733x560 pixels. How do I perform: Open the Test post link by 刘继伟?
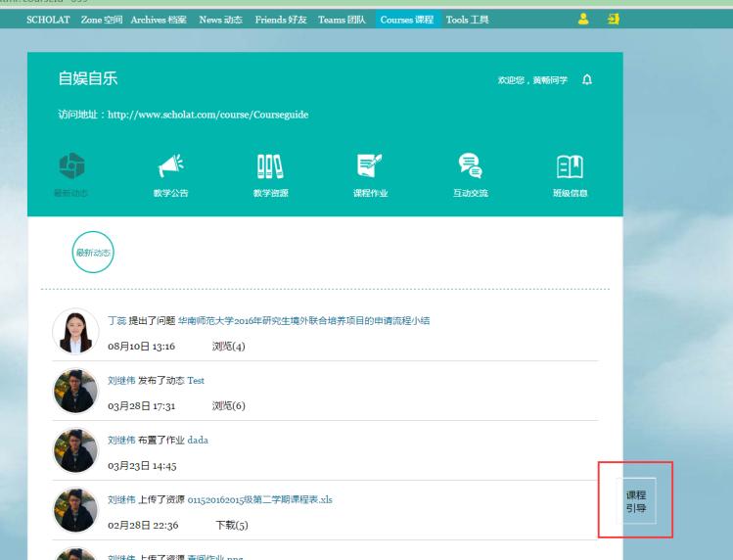(196, 380)
